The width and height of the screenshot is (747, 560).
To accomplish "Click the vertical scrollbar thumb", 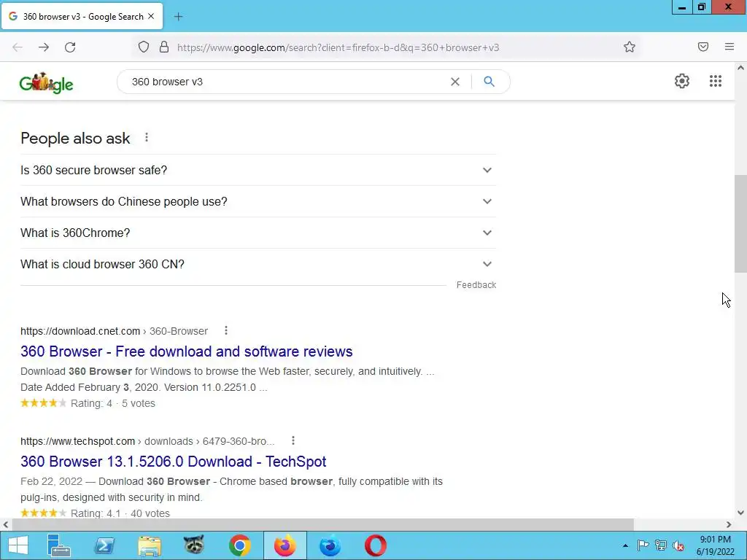I will [740, 224].
